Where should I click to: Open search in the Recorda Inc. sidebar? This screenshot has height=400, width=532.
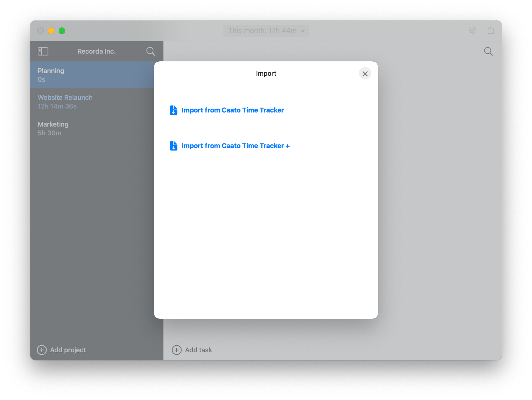click(151, 51)
